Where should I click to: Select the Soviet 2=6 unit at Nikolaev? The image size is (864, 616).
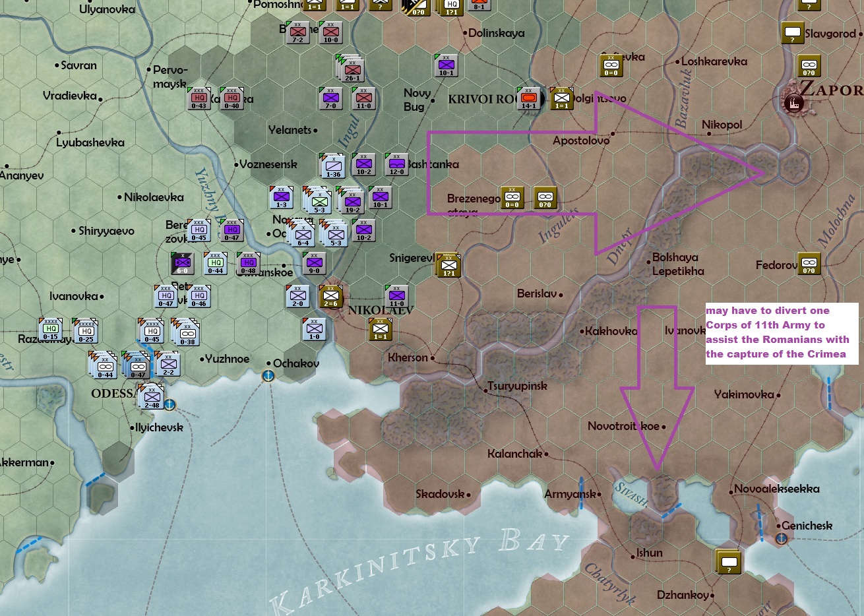(x=331, y=296)
